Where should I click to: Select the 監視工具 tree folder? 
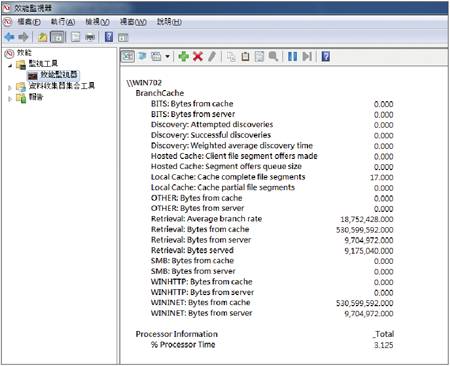click(x=43, y=63)
